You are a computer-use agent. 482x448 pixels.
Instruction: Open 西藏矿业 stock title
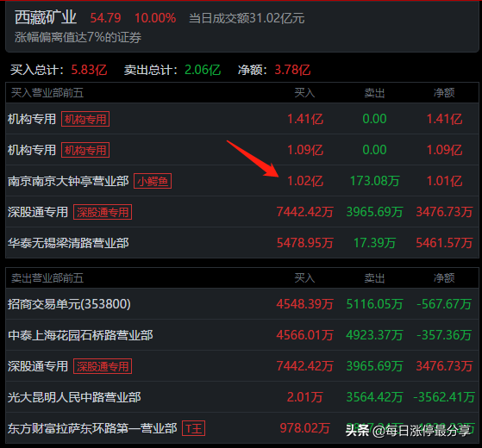click(46, 17)
